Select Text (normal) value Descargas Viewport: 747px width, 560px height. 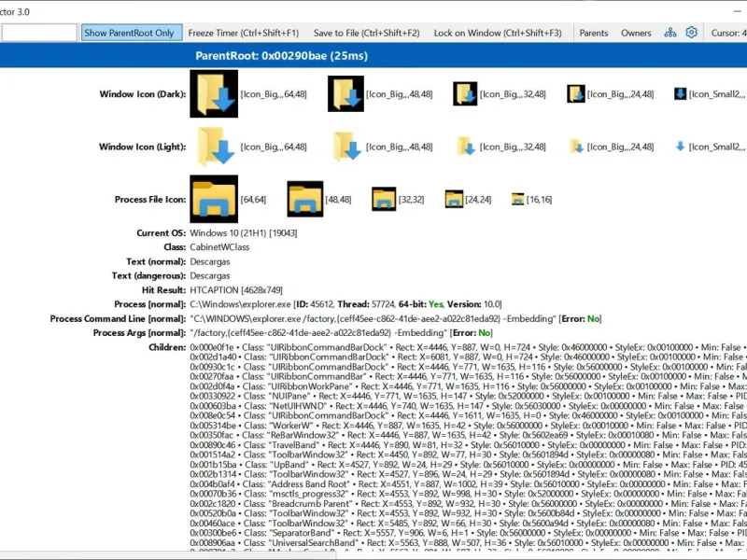click(210, 261)
